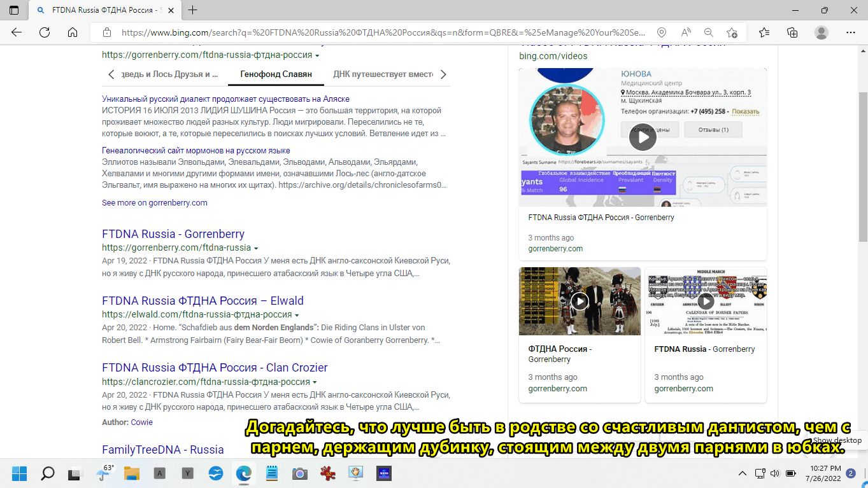Play the bagpipers video thumbnail

[580, 301]
